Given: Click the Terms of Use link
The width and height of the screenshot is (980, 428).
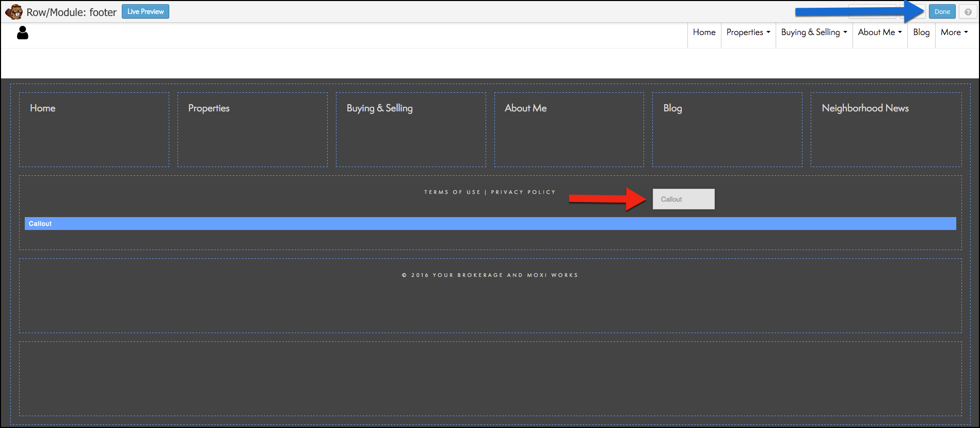Looking at the screenshot, I should point(452,192).
